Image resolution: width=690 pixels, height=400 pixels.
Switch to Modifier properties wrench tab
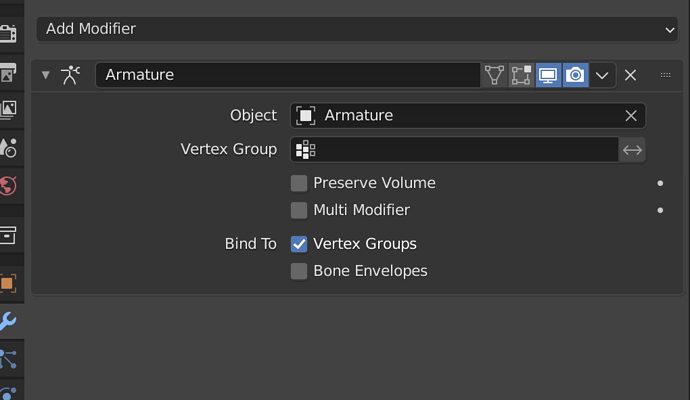click(8, 321)
